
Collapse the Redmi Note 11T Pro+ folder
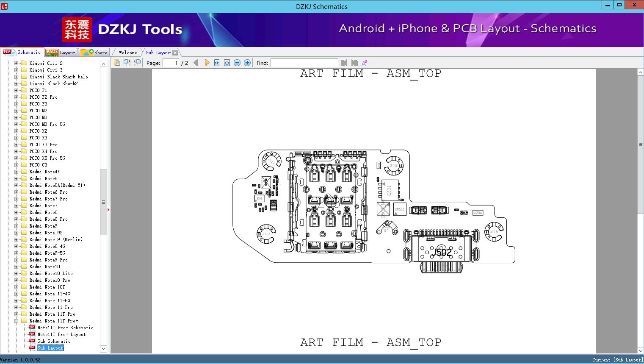pos(16,321)
